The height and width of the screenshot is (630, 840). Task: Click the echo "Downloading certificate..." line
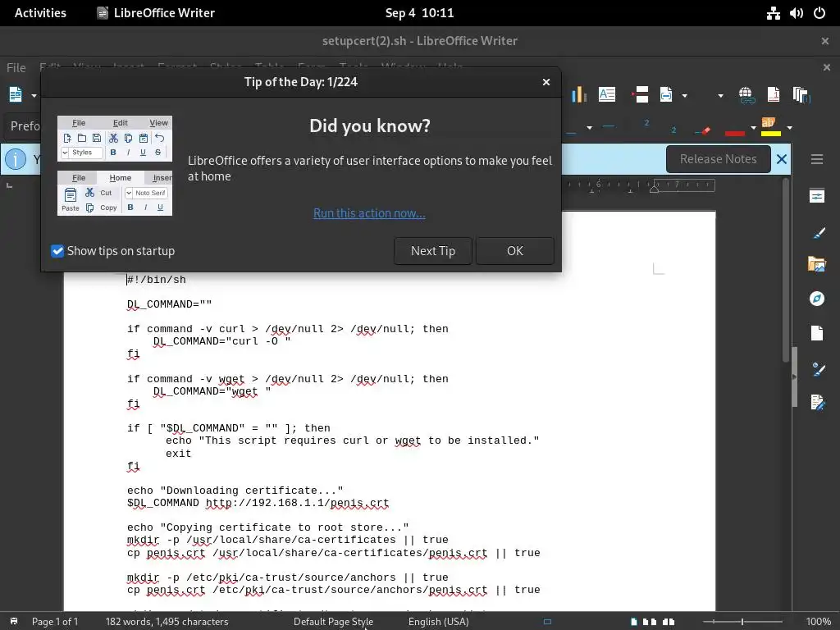[235, 491]
